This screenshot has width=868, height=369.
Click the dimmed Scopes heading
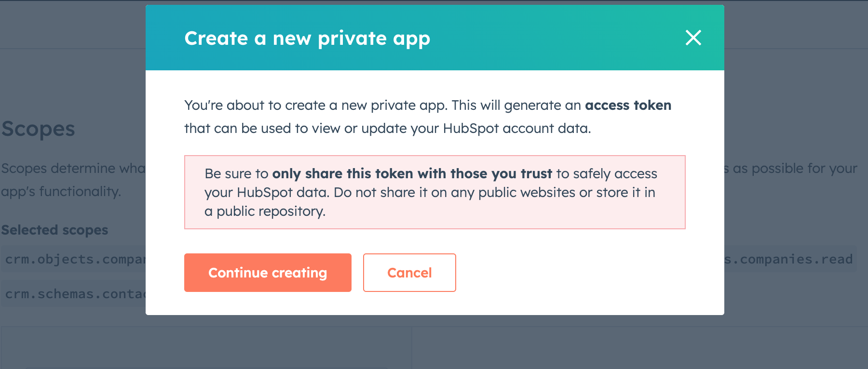[x=38, y=129]
